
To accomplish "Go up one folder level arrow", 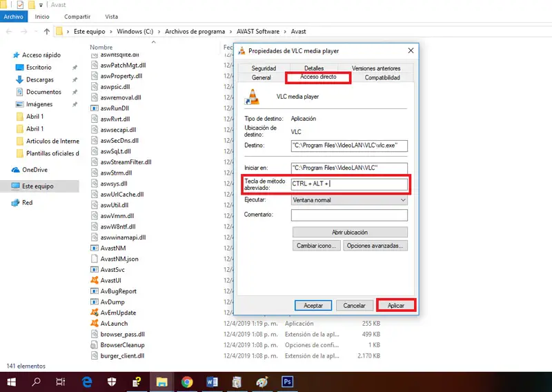I will tap(46, 31).
